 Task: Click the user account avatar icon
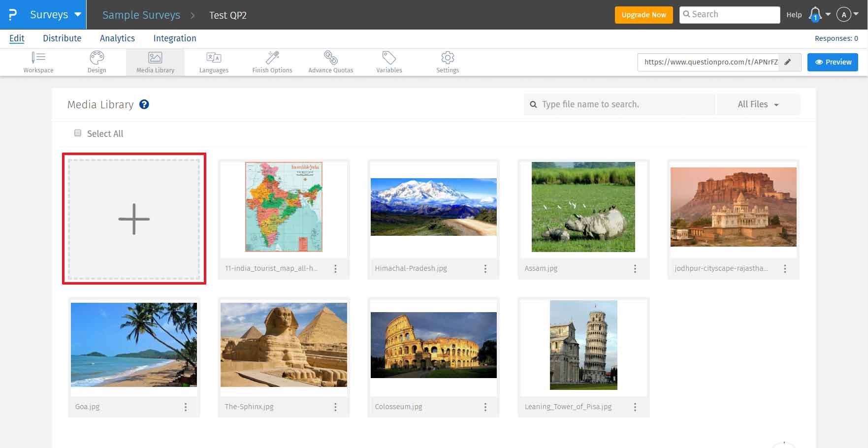[x=844, y=15]
